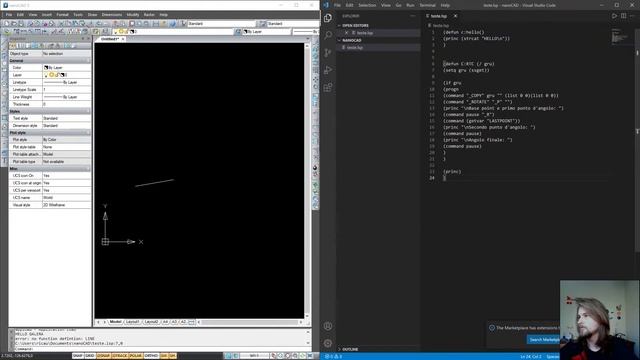Click the VS Code minimap
The image size is (640, 360).
pyautogui.click(x=620, y=36)
